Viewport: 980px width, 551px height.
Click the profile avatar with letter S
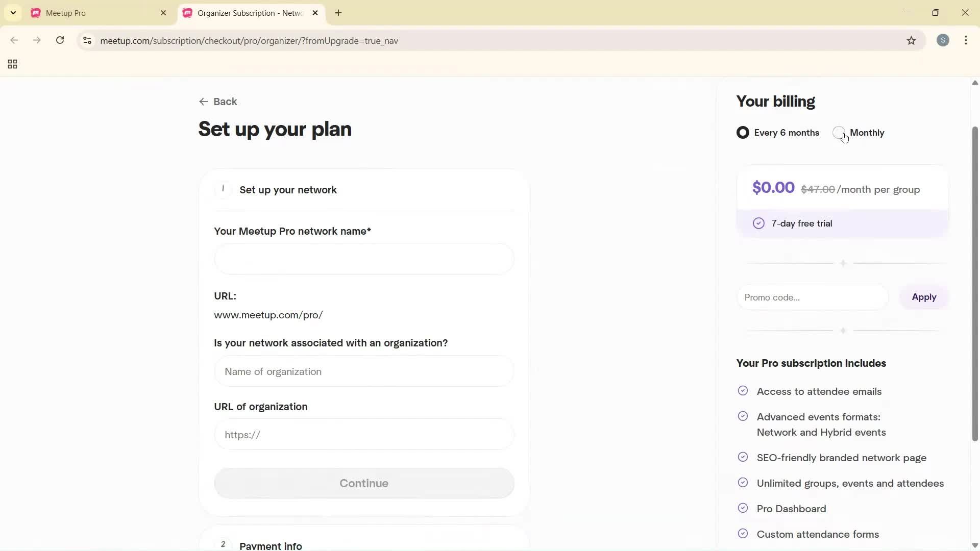943,40
